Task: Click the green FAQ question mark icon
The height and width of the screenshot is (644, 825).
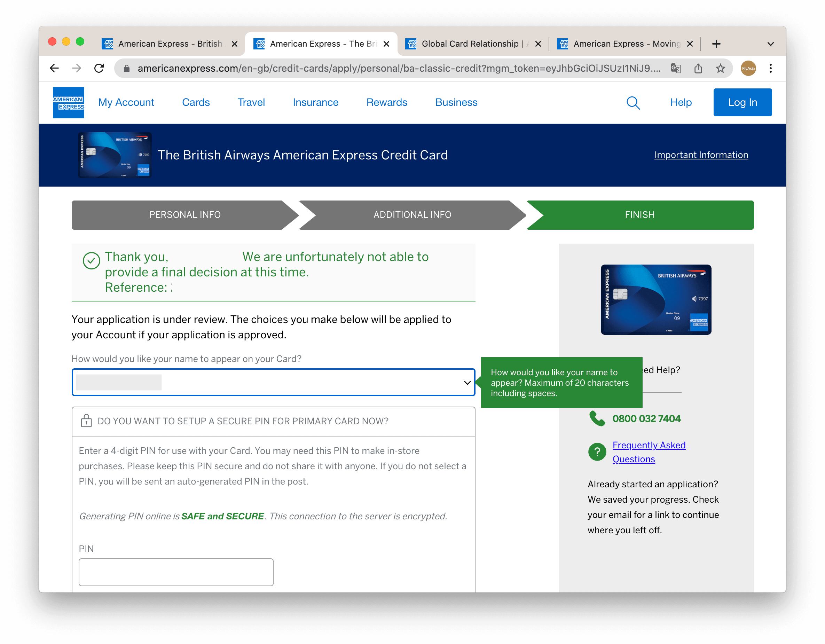Action: pyautogui.click(x=597, y=452)
